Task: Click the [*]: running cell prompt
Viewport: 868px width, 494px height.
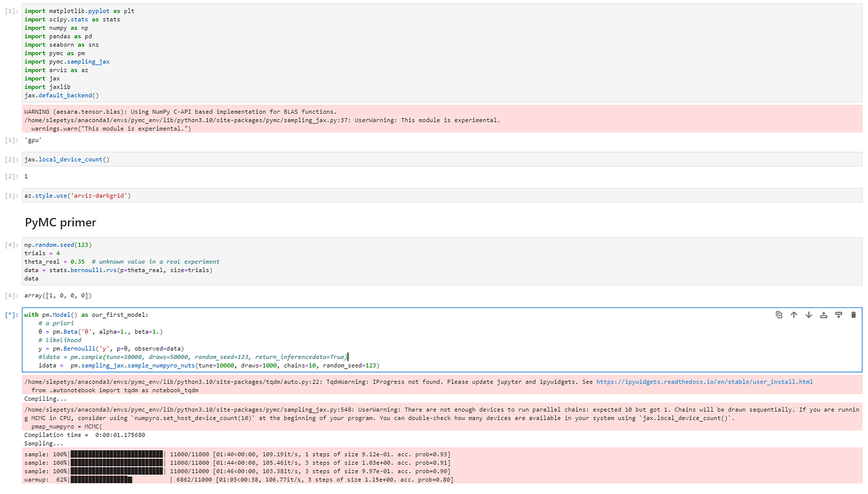Action: 12,315
